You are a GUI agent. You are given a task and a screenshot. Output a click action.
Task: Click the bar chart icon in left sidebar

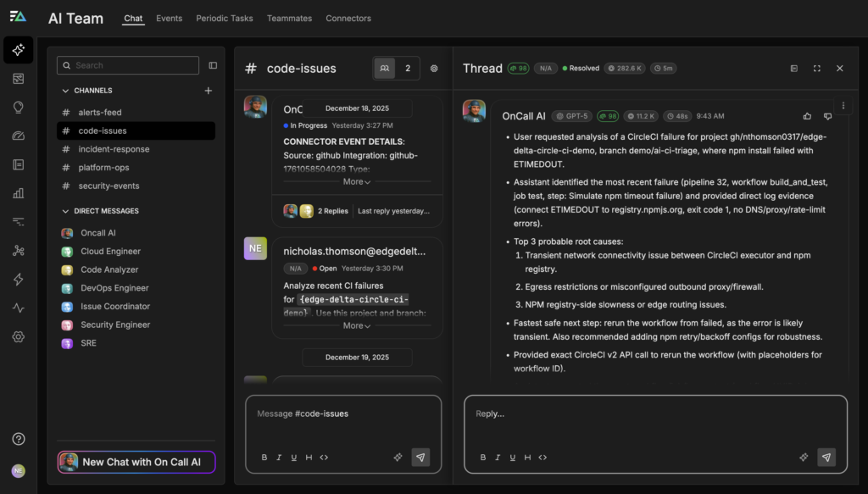click(18, 193)
